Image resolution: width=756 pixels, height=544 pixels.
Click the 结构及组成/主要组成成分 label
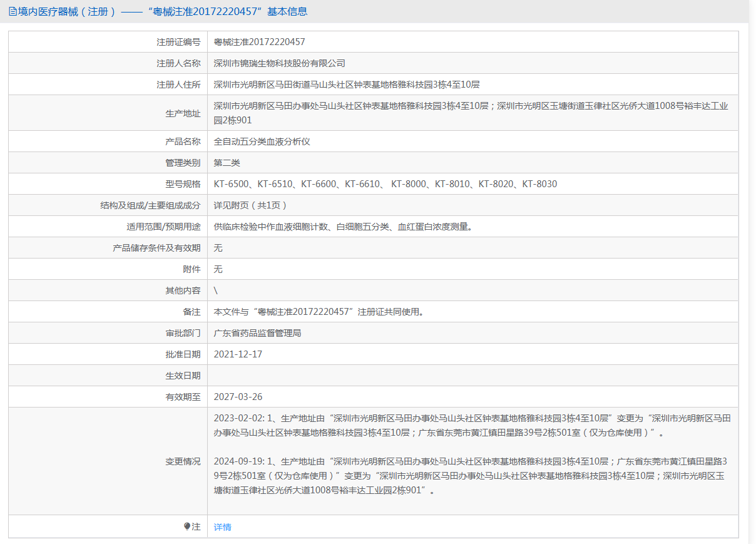point(150,205)
